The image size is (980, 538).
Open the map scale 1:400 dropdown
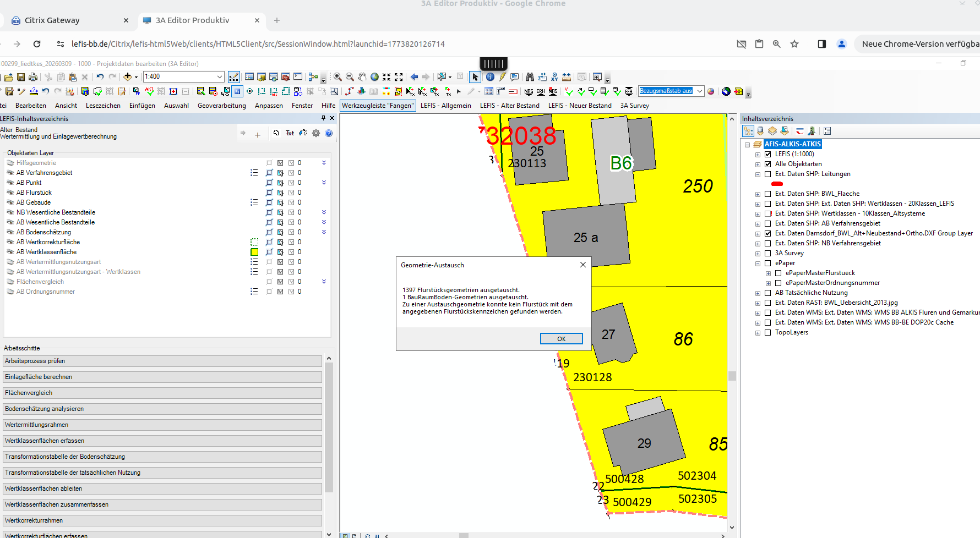220,77
